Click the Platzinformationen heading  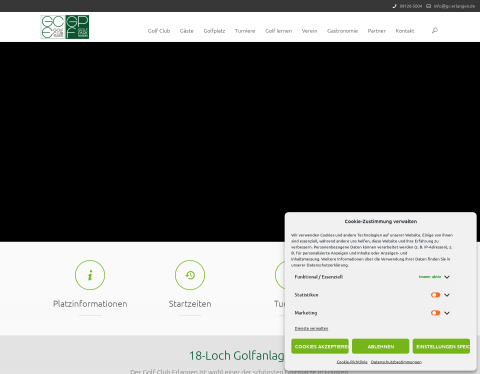90,304
